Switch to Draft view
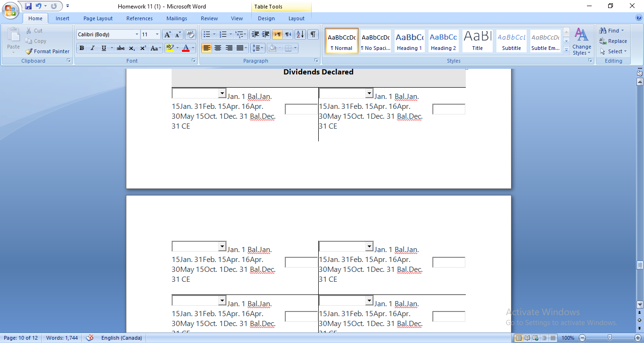 tap(553, 338)
